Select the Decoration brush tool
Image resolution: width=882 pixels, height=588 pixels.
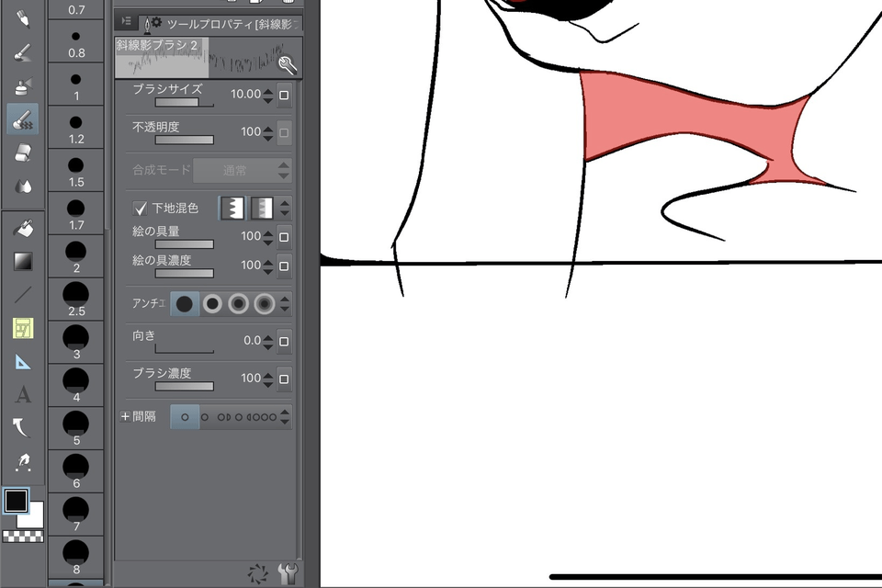click(x=22, y=119)
